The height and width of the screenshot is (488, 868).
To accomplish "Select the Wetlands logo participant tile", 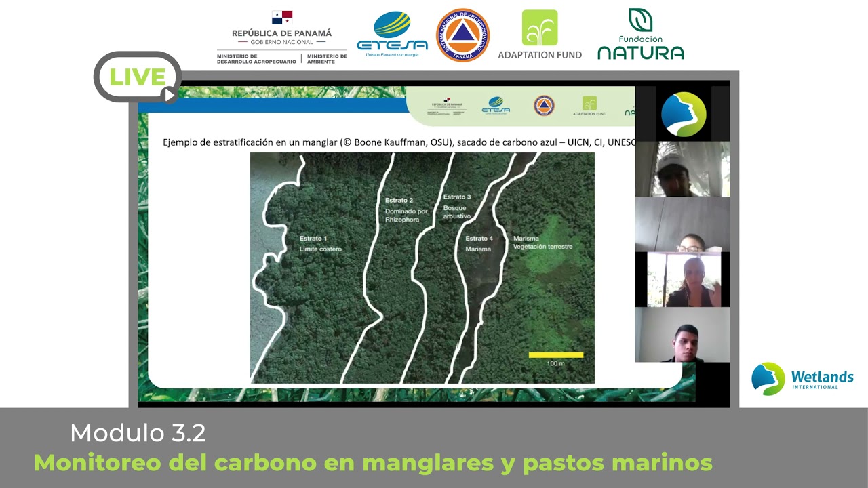I will coord(682,114).
